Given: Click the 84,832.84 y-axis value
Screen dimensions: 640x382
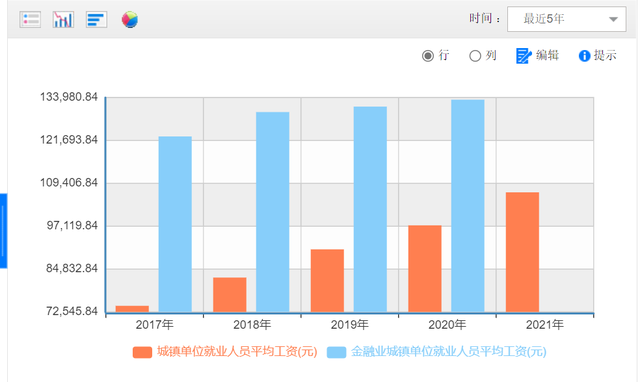Looking at the screenshot, I should 72,269.
